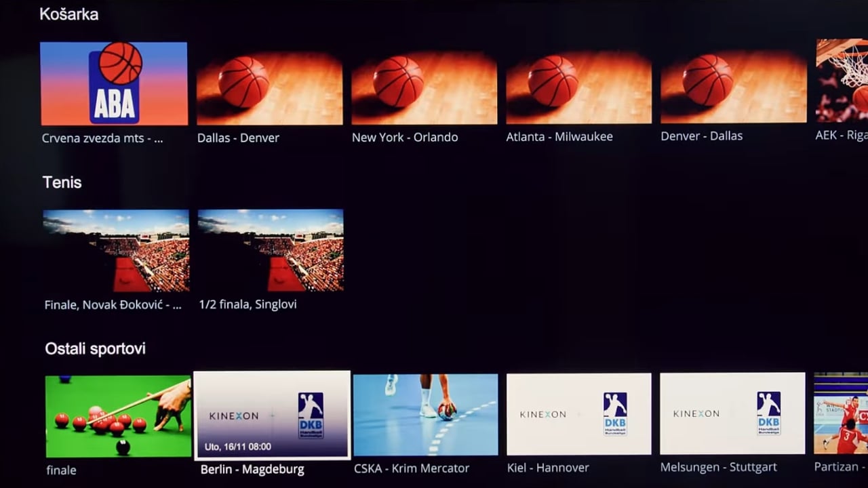Screen dimensions: 868x488
Task: Click the 'CSKA - Krim Mercator' title text
Action: (412, 468)
